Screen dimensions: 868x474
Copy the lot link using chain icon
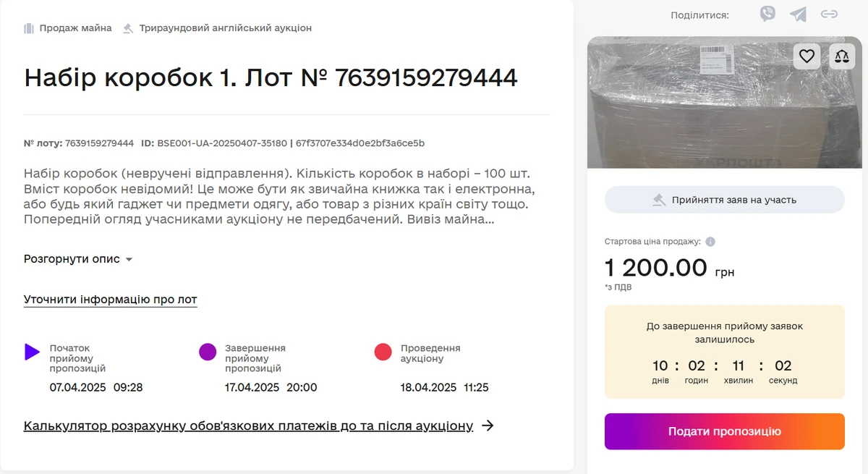pos(830,13)
